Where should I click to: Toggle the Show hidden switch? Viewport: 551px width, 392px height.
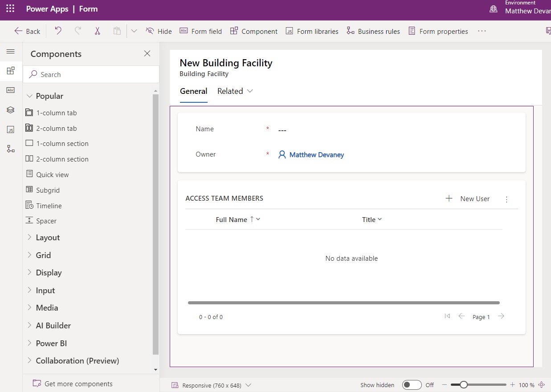412,385
